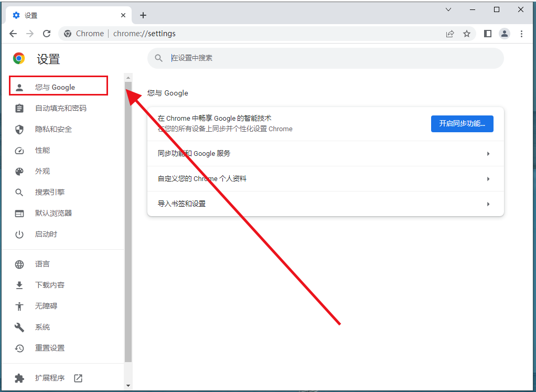Screen dimensions: 536x392
Task: Select 隐私和安全 in sidebar
Action: pos(53,129)
